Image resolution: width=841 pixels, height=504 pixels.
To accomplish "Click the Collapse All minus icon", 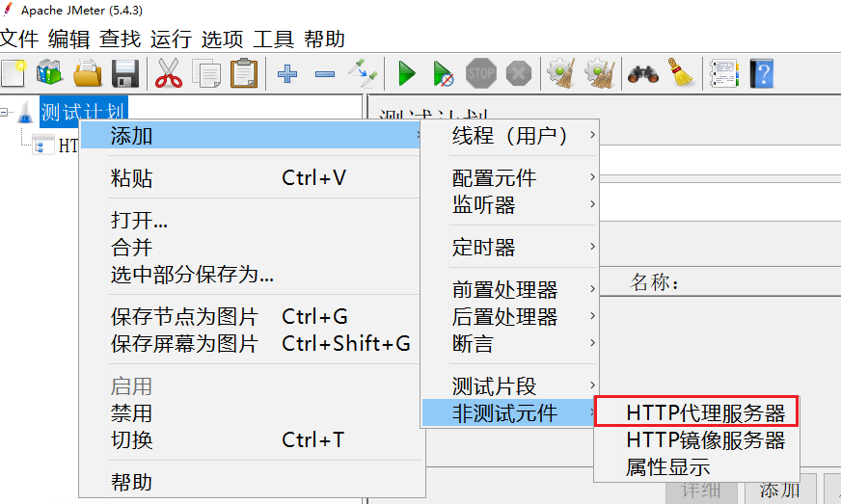I will coord(325,74).
